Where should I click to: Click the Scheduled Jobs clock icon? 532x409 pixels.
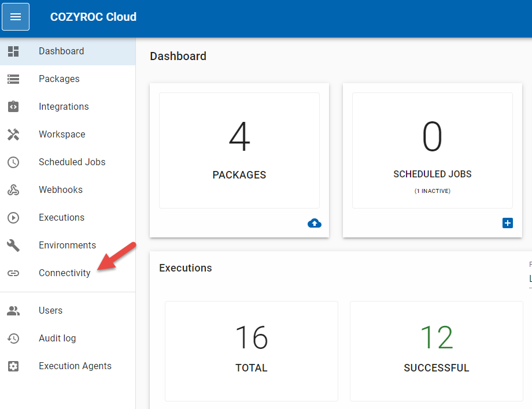[13, 162]
